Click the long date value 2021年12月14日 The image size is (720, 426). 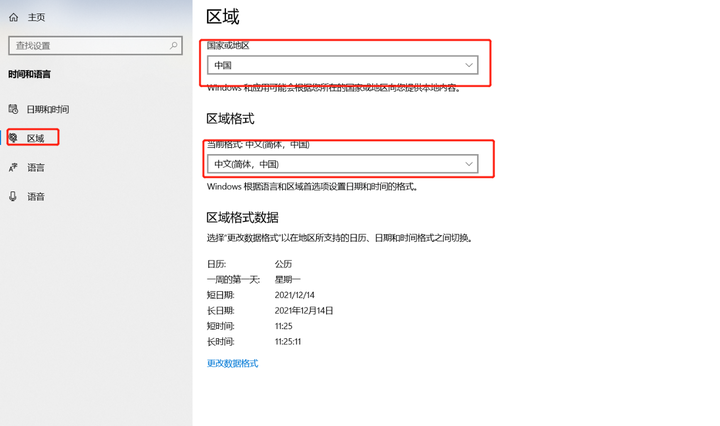[304, 311]
